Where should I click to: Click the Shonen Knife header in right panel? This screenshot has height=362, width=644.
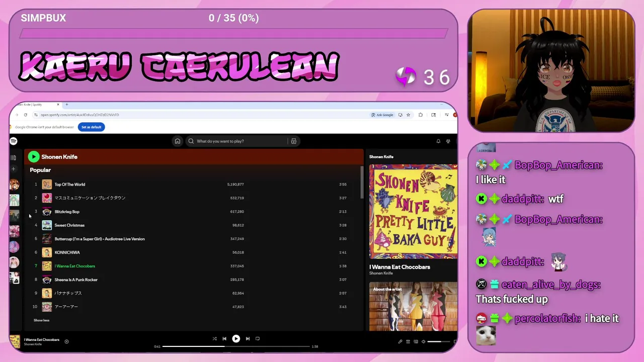click(x=381, y=157)
